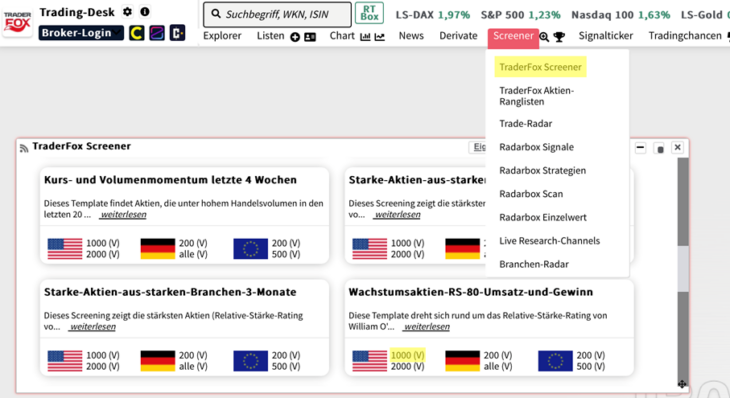Close the TraderFox Screener panel
Image resolution: width=730 pixels, height=398 pixels.
(677, 148)
